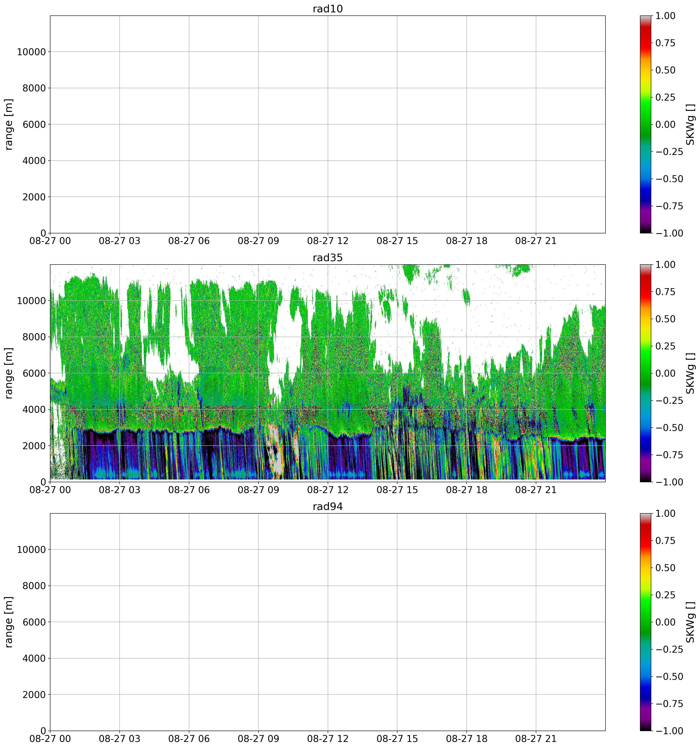Click the 4000 range tick on rad10

pos(34,161)
